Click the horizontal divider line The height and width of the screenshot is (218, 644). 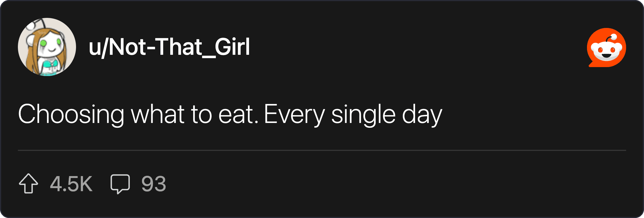[322, 150]
